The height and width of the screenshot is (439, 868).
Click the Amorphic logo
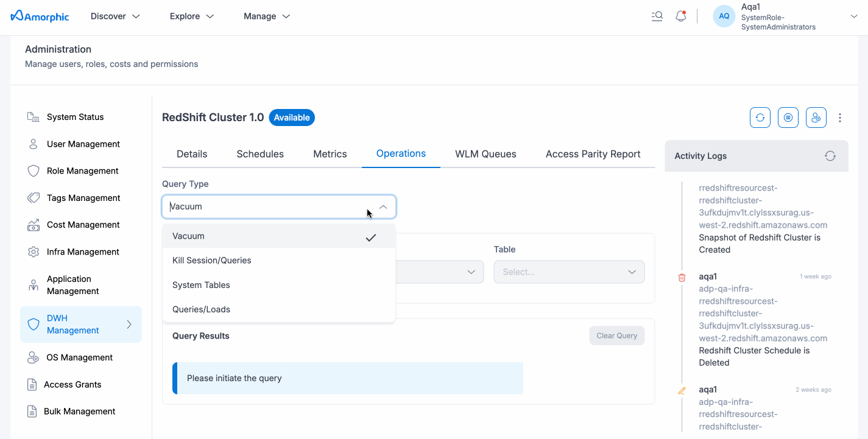point(40,16)
